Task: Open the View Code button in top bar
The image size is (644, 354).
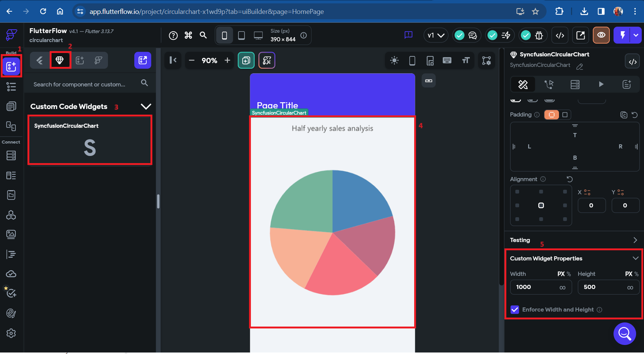Action: coord(560,35)
